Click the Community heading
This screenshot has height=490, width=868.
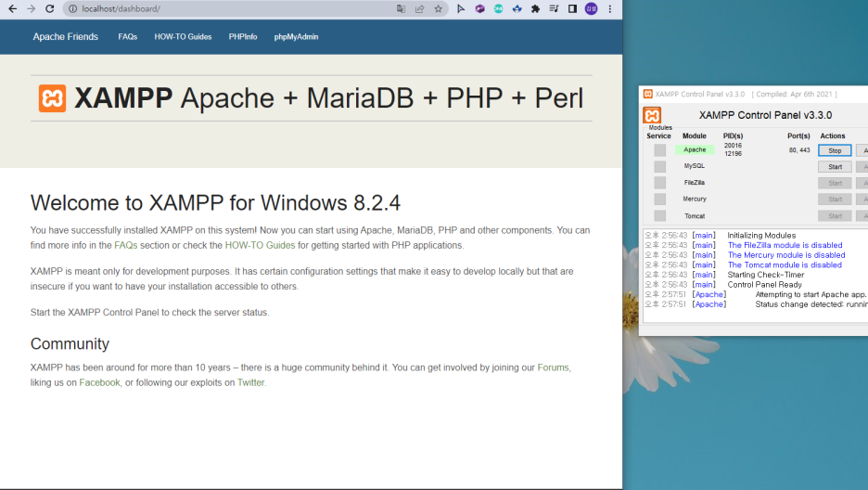click(x=70, y=343)
